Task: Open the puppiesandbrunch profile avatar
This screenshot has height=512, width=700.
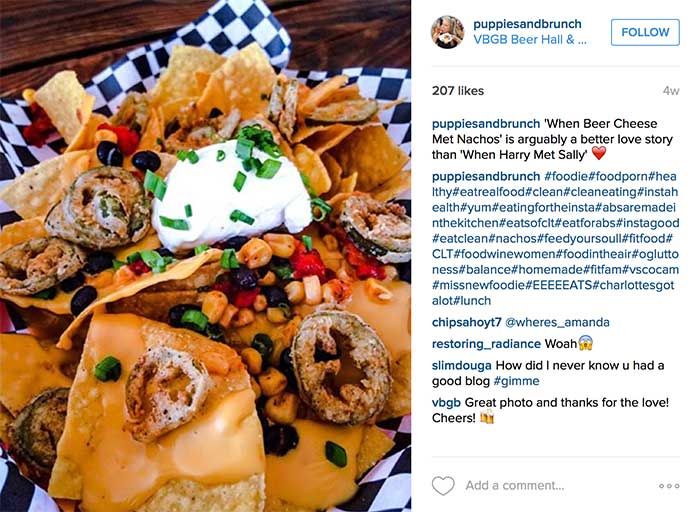Action: (x=447, y=32)
